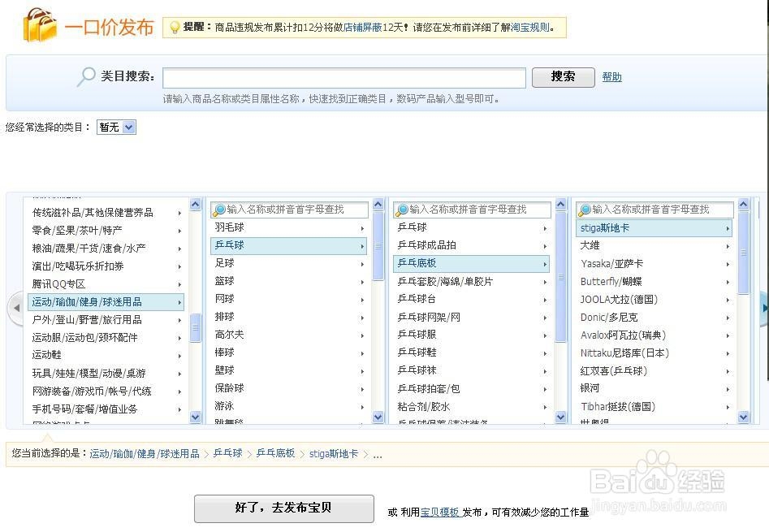
Task: Select 手机号码/套餐/增值业务 category
Action: point(106,409)
